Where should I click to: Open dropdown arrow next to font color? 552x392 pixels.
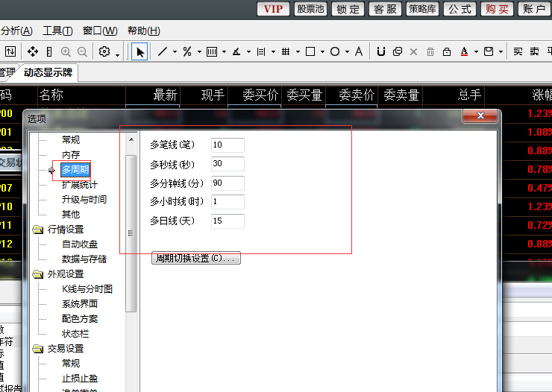[x=477, y=52]
